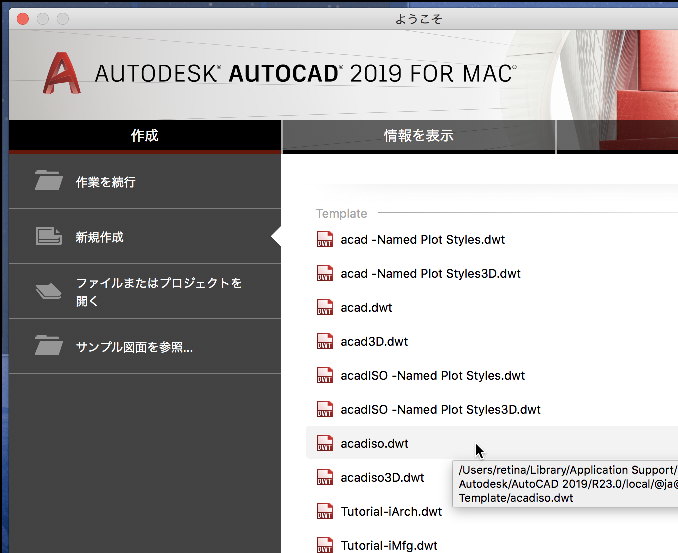Screen dimensions: 678x553
Task: Click the DWT icon of acadiso3D.dwt
Action: (x=325, y=477)
